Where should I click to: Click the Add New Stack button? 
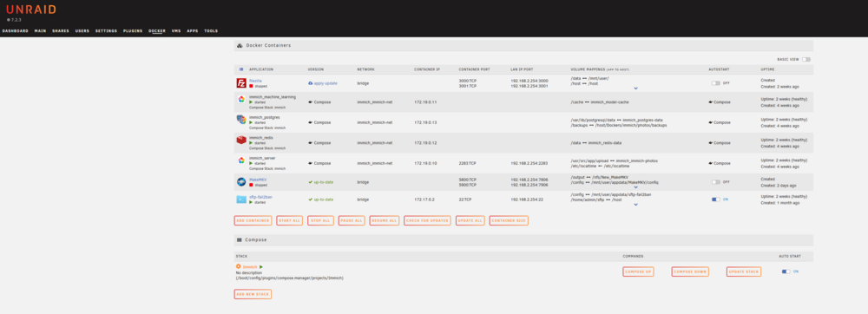(253, 294)
